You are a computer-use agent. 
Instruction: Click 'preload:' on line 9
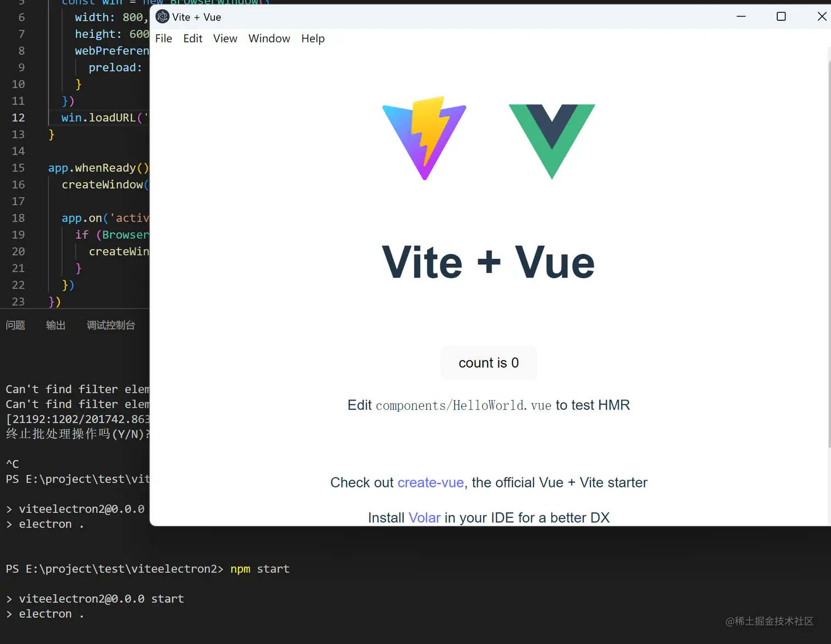click(115, 68)
